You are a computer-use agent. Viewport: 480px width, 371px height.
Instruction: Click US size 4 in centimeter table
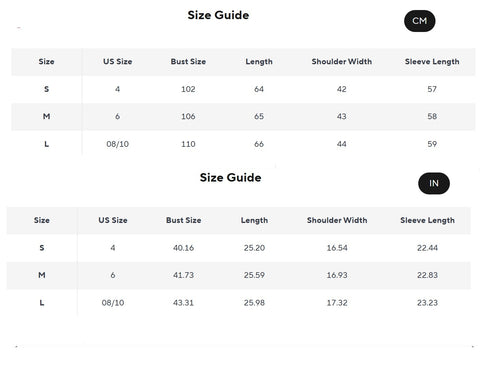(118, 89)
